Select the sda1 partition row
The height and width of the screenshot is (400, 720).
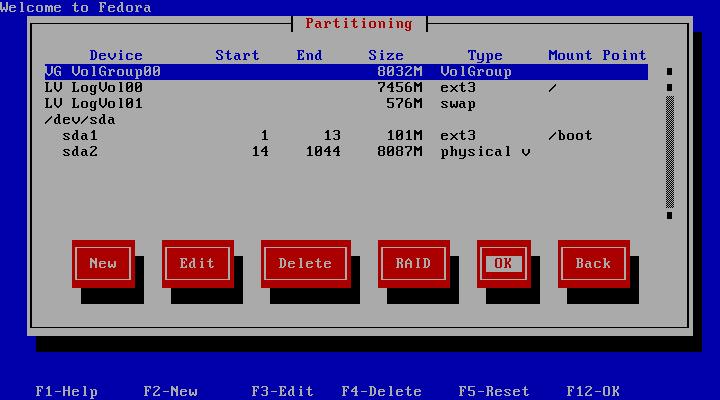346,136
